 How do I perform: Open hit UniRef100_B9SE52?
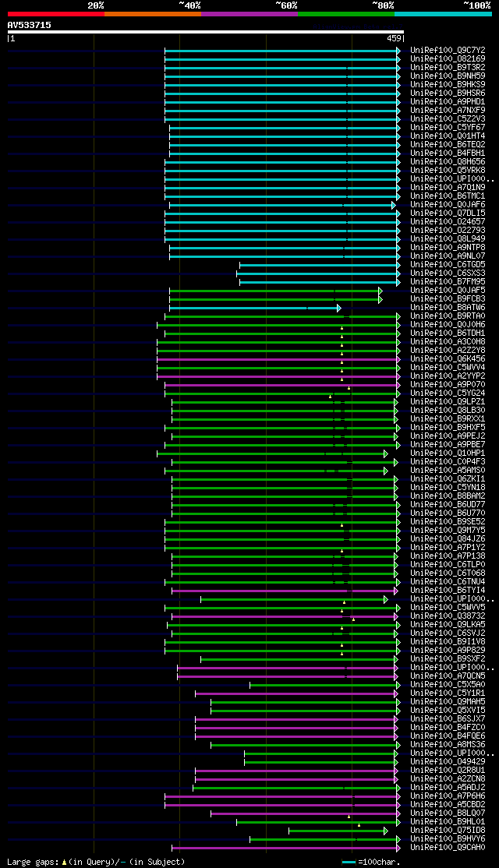[x=448, y=522]
